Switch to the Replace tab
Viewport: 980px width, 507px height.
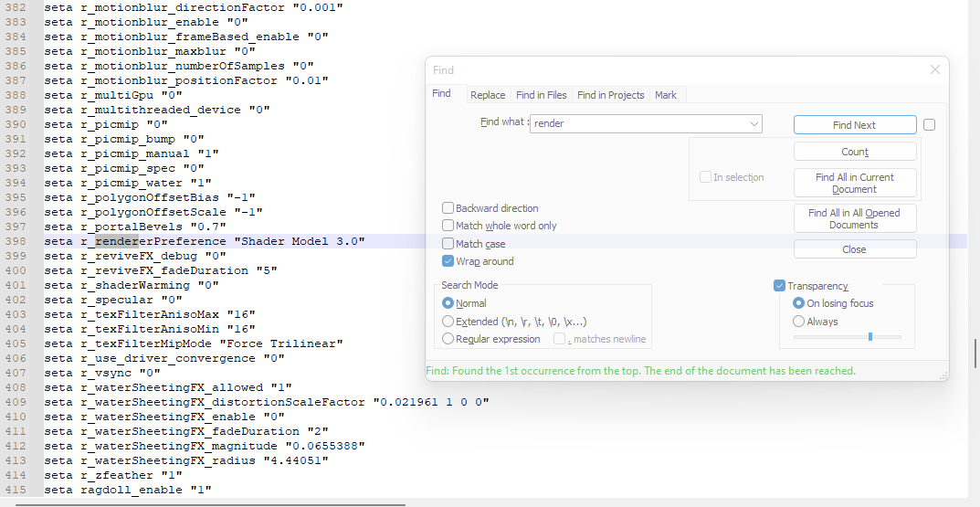[x=488, y=95]
